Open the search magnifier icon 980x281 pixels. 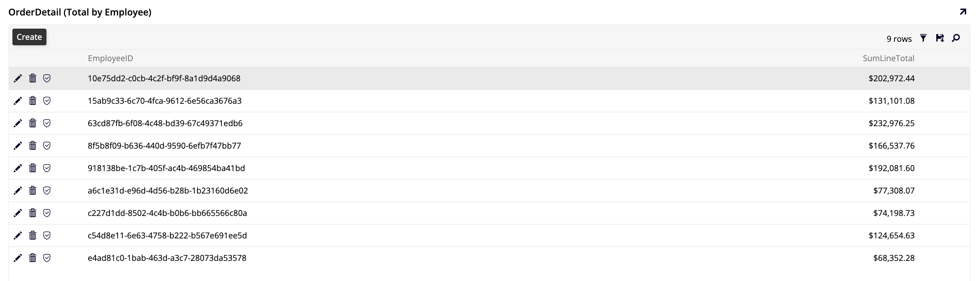pyautogui.click(x=956, y=38)
